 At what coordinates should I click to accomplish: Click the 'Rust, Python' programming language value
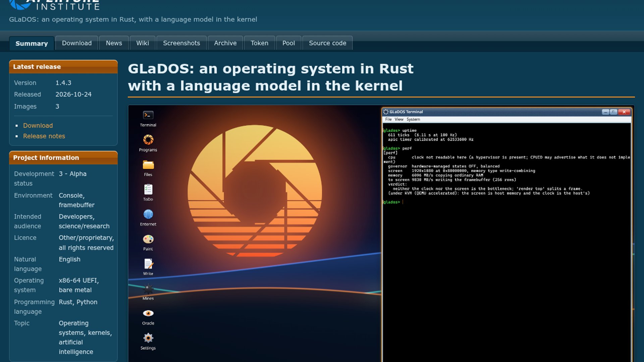point(78,302)
